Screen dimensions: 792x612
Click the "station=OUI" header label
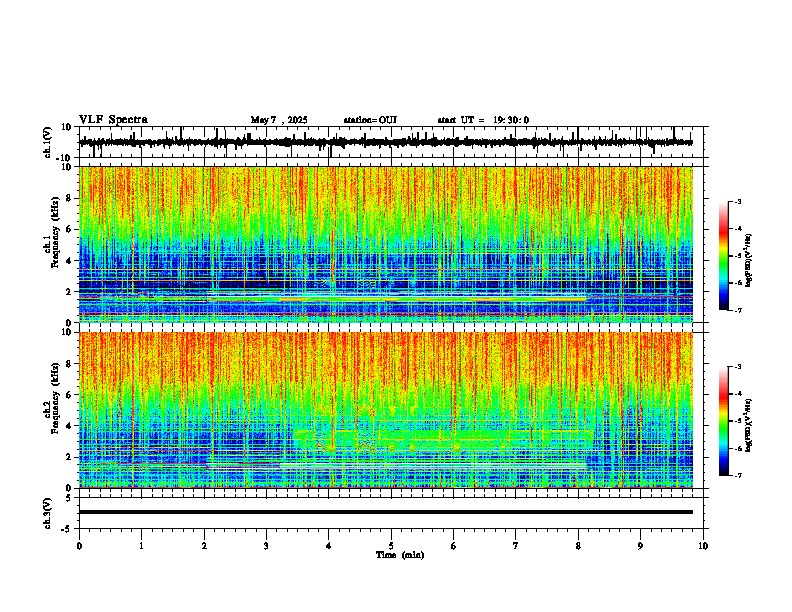370,120
